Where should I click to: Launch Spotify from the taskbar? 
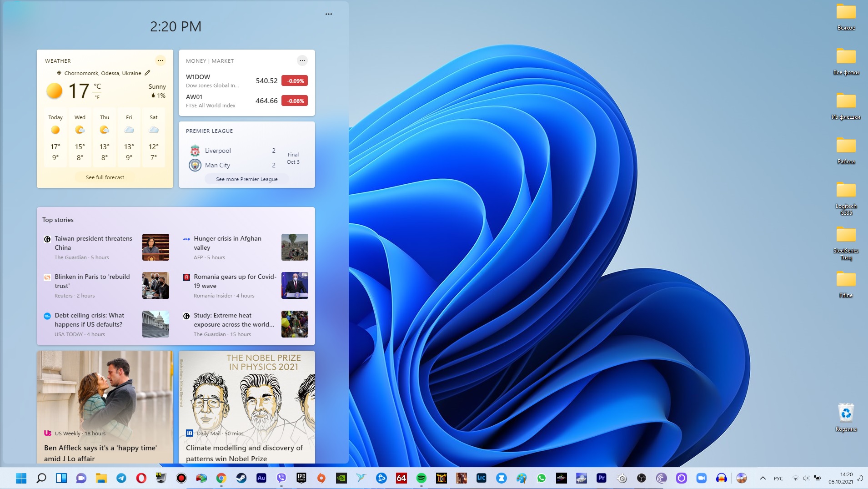click(x=421, y=478)
